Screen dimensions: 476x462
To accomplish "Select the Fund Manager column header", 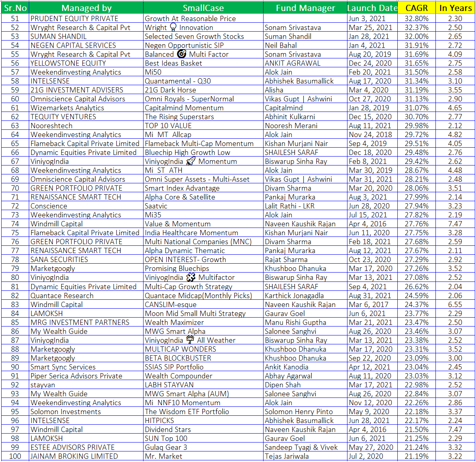I will point(305,8).
